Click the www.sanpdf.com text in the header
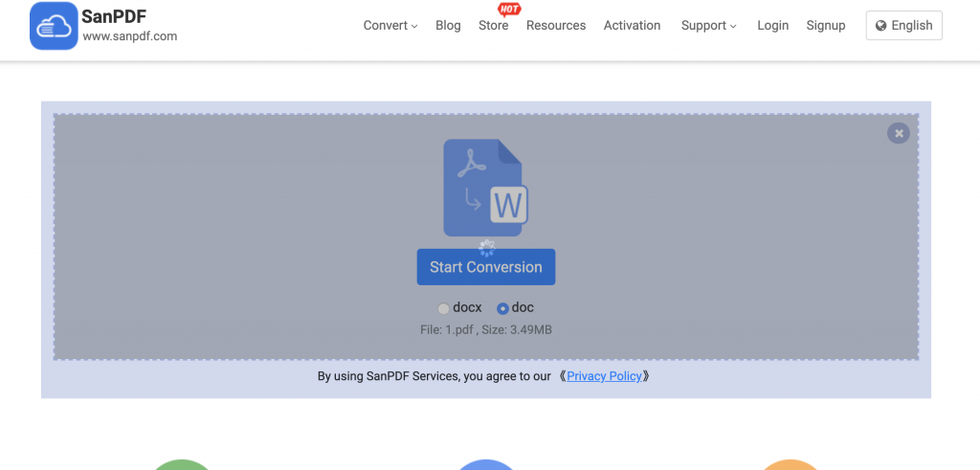980x470 pixels. click(130, 36)
